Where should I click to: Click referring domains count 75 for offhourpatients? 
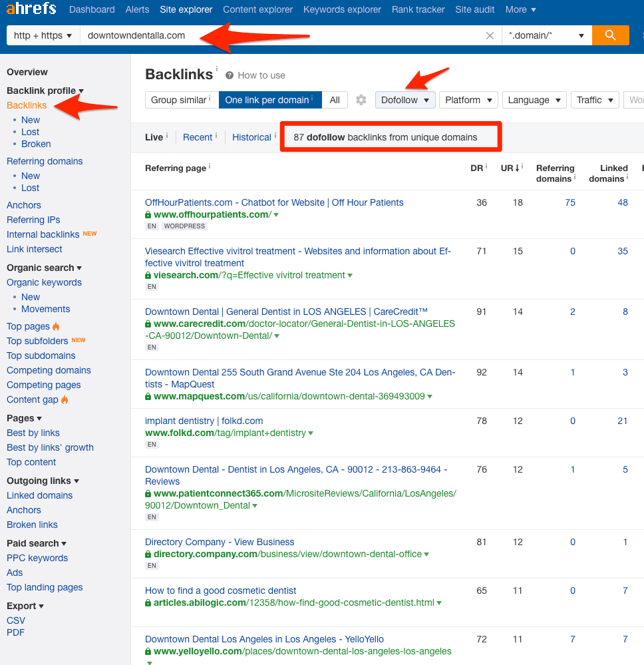click(570, 203)
